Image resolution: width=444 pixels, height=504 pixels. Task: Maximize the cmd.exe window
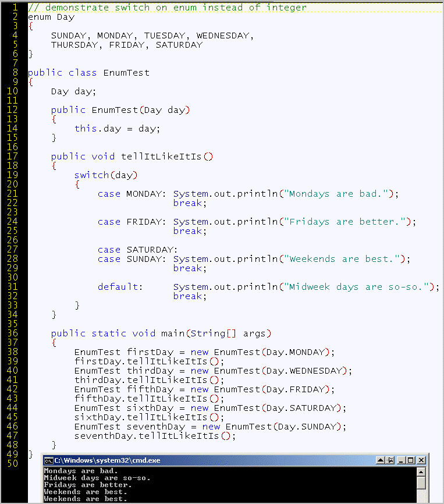(411, 460)
